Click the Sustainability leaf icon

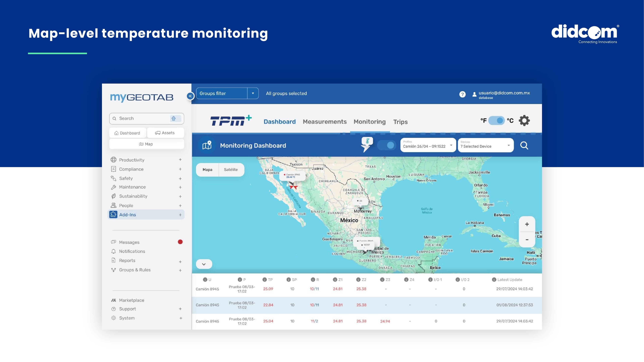[114, 196]
